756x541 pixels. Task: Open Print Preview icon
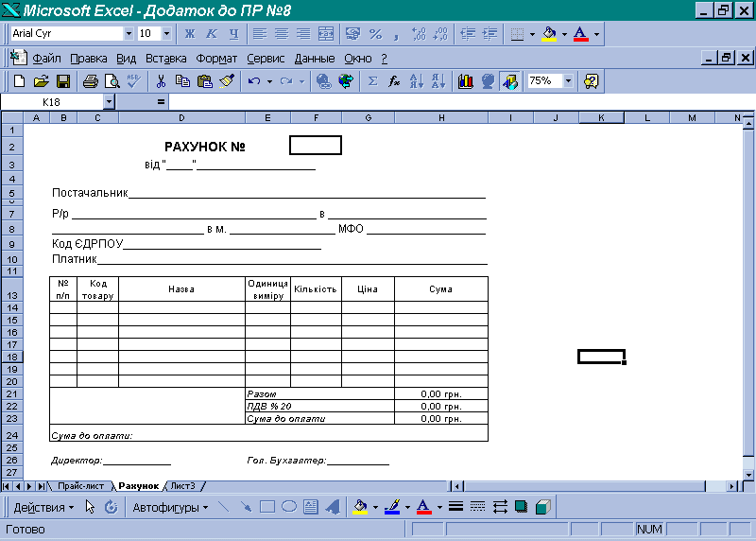[x=112, y=81]
